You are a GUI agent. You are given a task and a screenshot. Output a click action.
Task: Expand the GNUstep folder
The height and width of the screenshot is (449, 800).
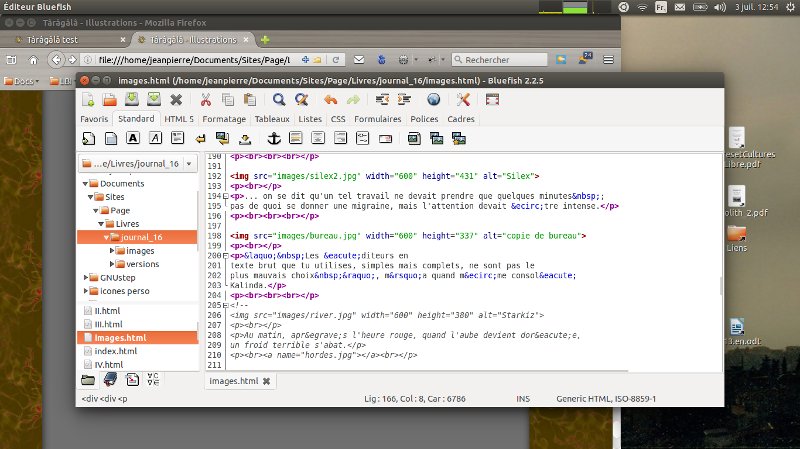(x=85, y=278)
